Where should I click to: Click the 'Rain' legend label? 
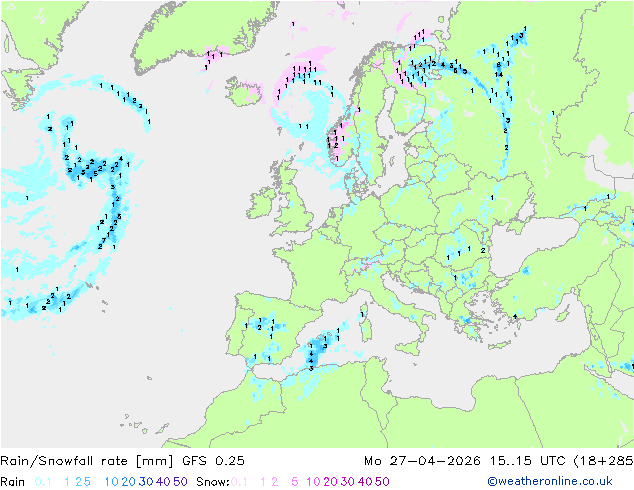(x=13, y=482)
